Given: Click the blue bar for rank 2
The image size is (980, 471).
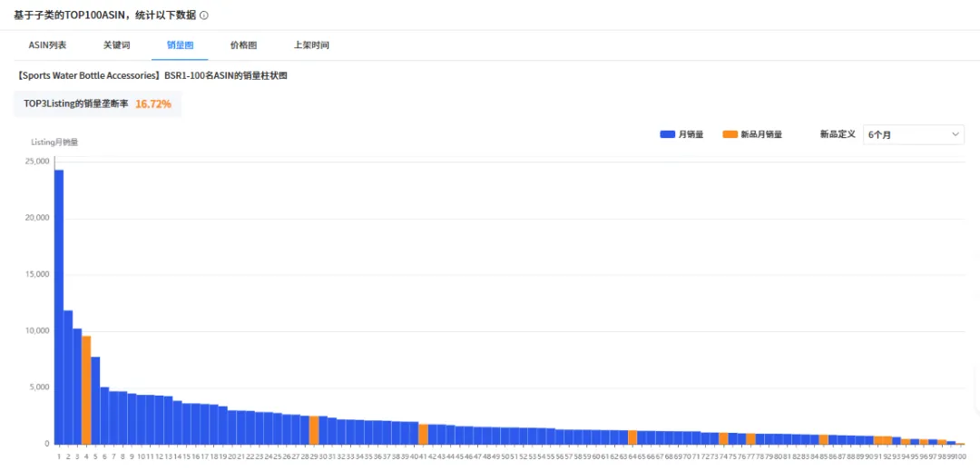Looking at the screenshot, I should (68, 378).
